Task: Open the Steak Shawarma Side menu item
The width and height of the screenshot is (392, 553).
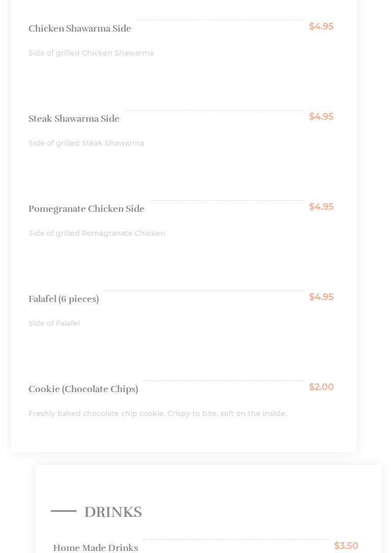Action: pyautogui.click(x=74, y=119)
